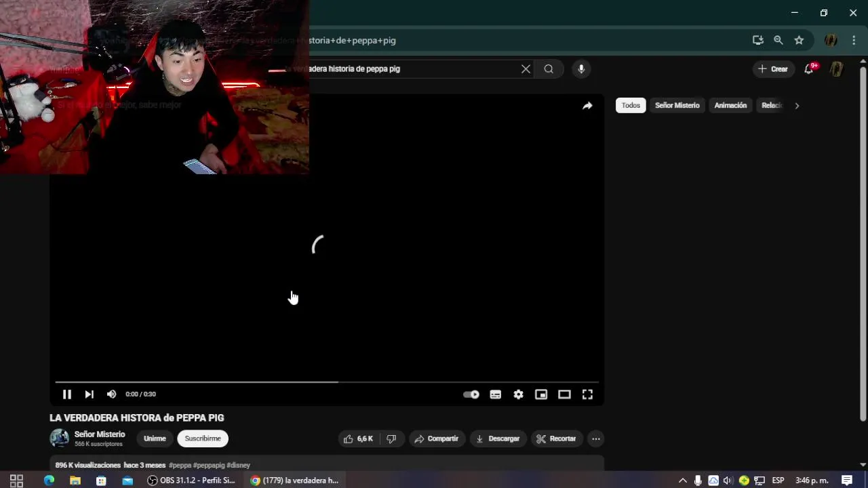Skip to the next video
This screenshot has width=868, height=488.
pyautogui.click(x=89, y=394)
